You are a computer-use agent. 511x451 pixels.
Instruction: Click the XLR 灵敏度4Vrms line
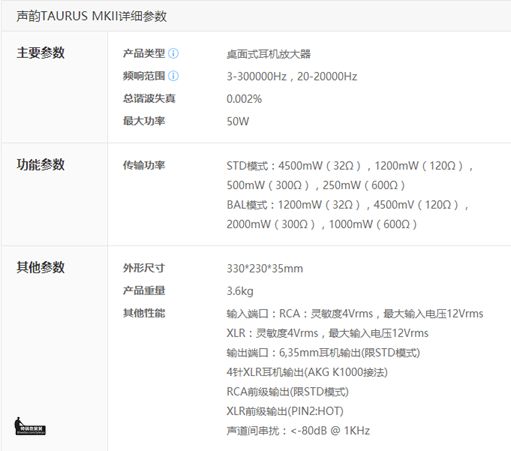pos(327,333)
